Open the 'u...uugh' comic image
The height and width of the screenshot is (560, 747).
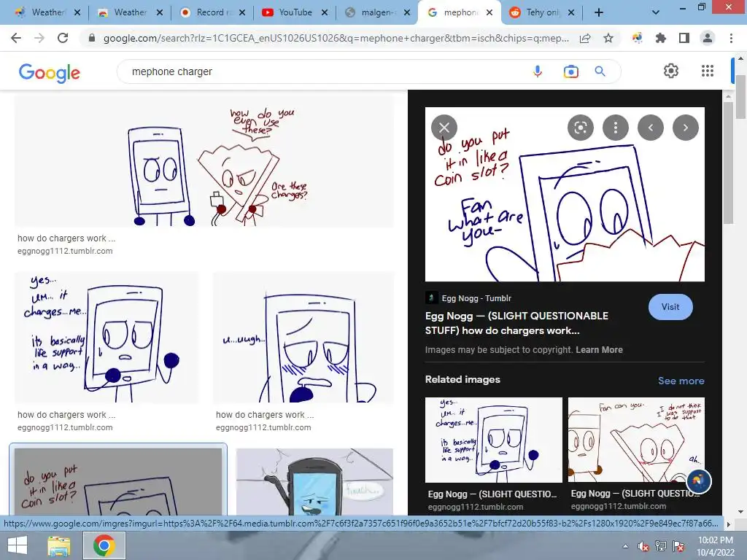(x=303, y=338)
